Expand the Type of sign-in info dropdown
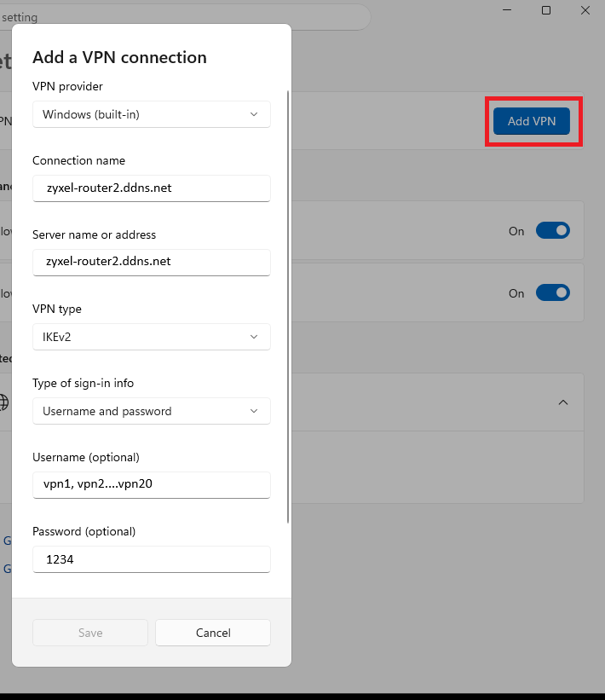Viewport: 605px width, 700px height. tap(152, 411)
